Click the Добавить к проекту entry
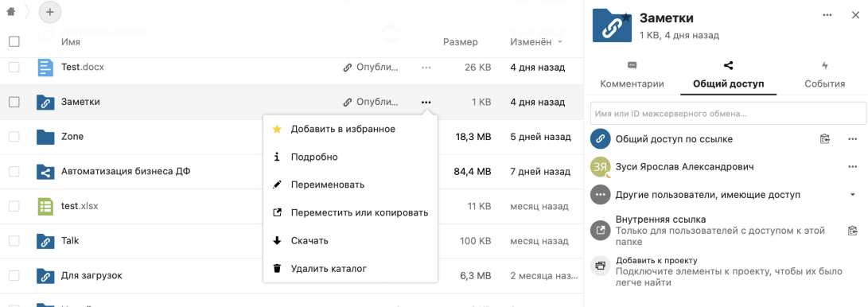This screenshot has height=307, width=868. 728,271
